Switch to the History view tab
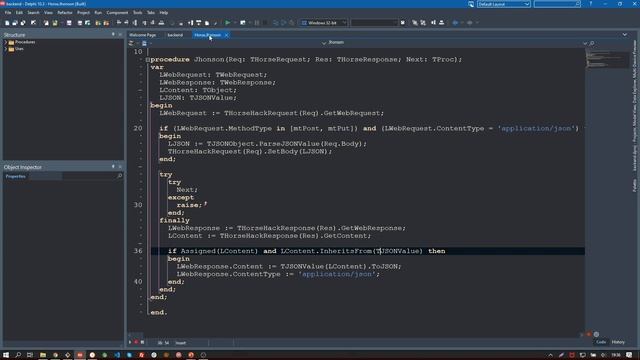This screenshot has width=640, height=360. coord(618,342)
